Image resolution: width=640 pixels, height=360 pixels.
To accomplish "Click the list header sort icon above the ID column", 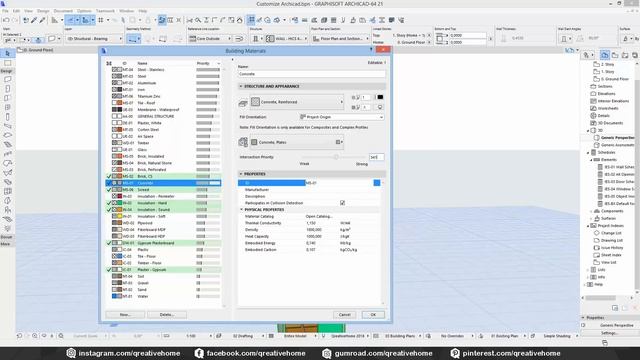I will click(x=109, y=63).
